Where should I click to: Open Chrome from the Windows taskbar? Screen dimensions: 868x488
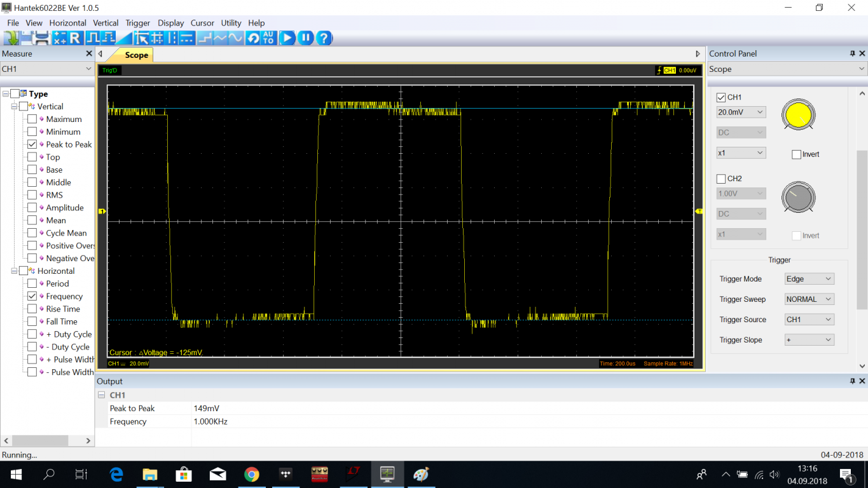[252, 475]
